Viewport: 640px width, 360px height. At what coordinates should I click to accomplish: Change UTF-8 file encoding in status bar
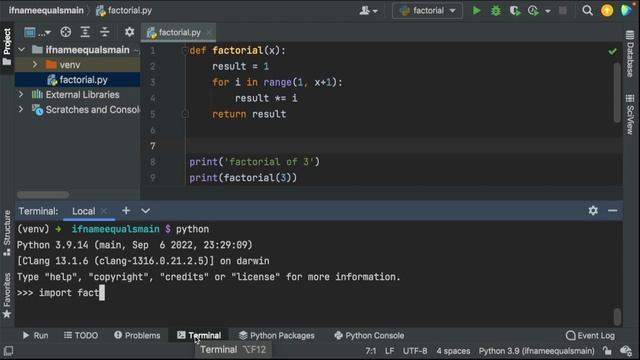tap(415, 351)
